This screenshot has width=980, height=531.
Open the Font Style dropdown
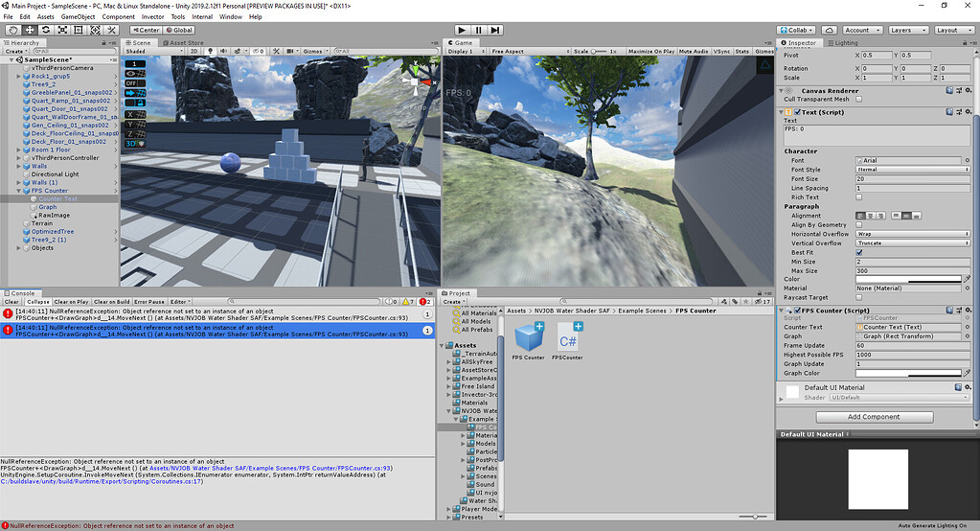[x=912, y=170]
